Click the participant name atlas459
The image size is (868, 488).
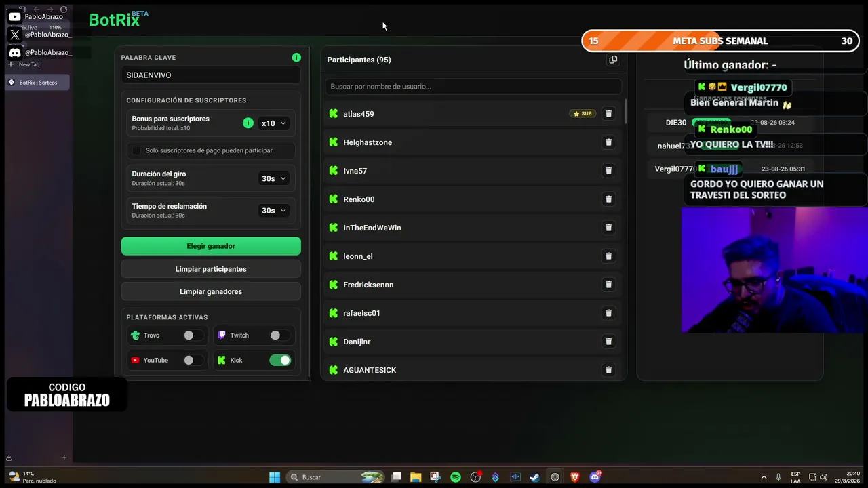pyautogui.click(x=359, y=114)
